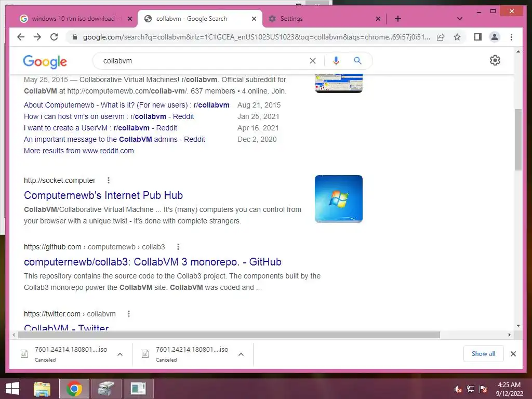The width and height of the screenshot is (532, 399).
Task: Switch to the Settings tab
Action: pos(324,19)
